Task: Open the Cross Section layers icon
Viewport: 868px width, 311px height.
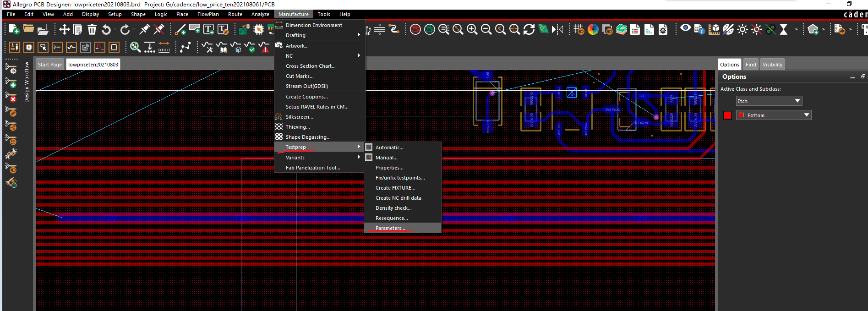Action: (x=622, y=30)
